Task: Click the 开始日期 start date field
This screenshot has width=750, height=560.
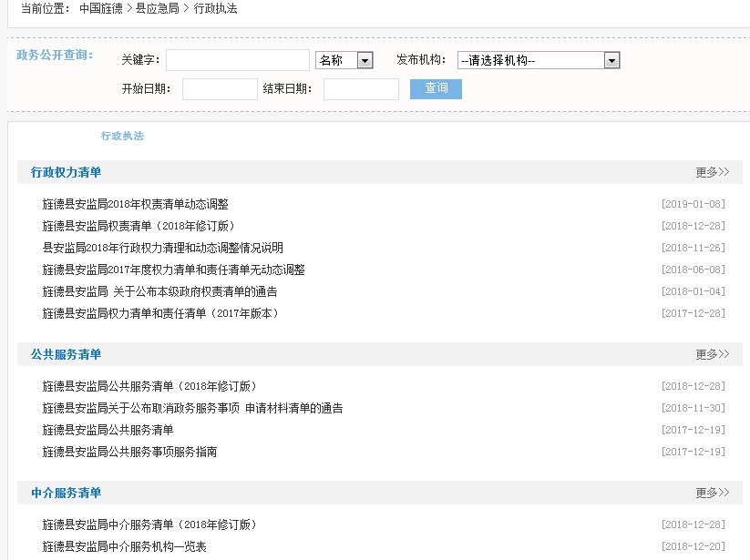Action: tap(217, 88)
